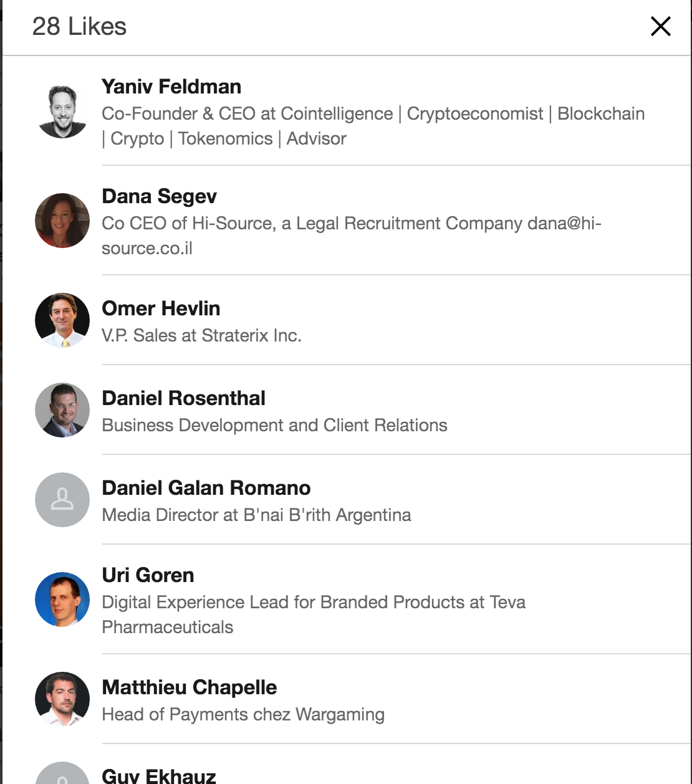The height and width of the screenshot is (784, 692).
Task: Open Daniel Galan Romano's name link
Action: tap(206, 488)
